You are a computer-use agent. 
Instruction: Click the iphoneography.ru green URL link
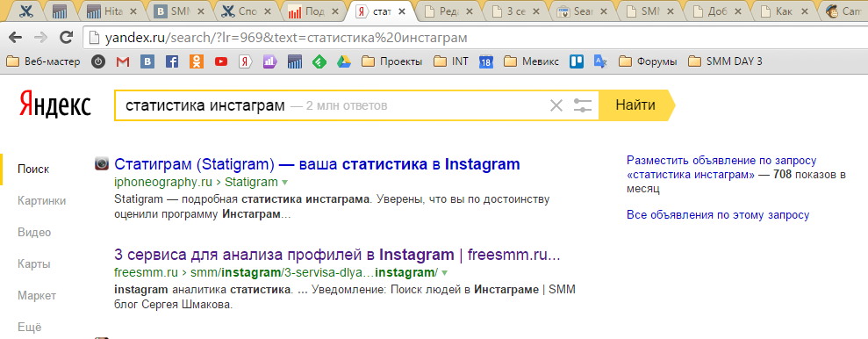[x=162, y=182]
